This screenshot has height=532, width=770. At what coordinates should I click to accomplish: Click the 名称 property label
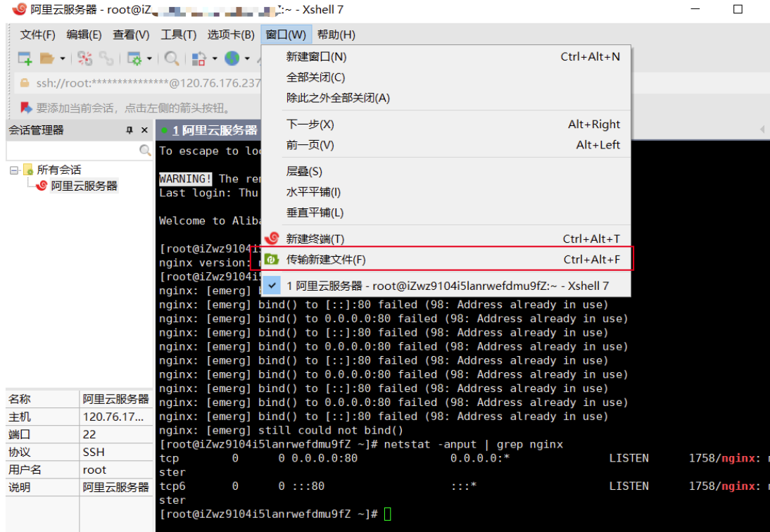[20, 399]
